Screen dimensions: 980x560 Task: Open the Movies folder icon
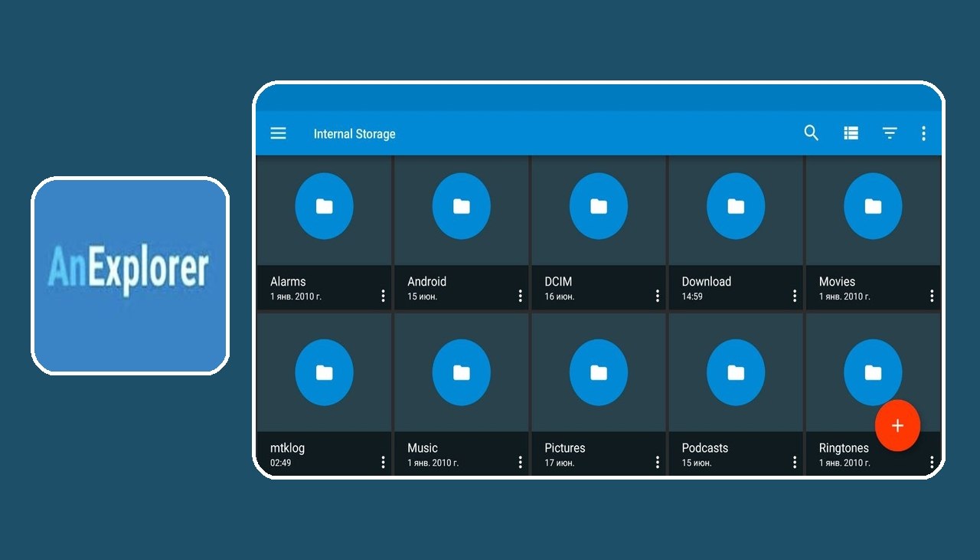pyautogui.click(x=873, y=206)
